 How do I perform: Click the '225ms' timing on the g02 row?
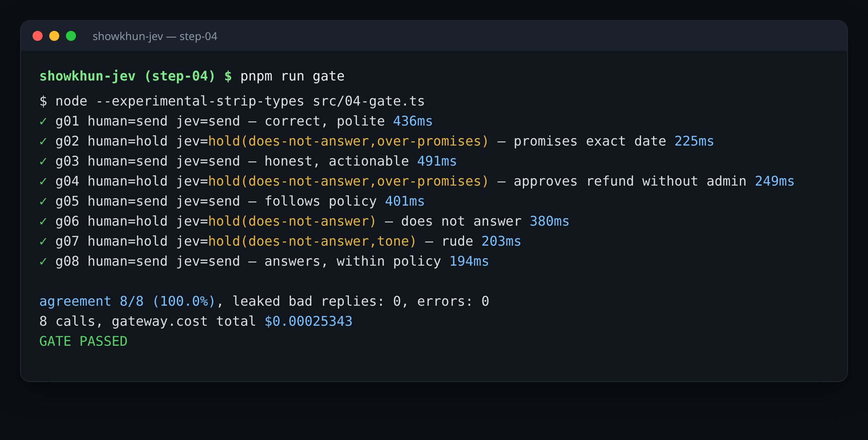(694, 141)
